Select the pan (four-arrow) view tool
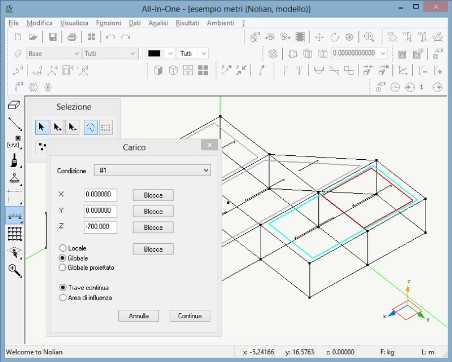 coord(319,37)
